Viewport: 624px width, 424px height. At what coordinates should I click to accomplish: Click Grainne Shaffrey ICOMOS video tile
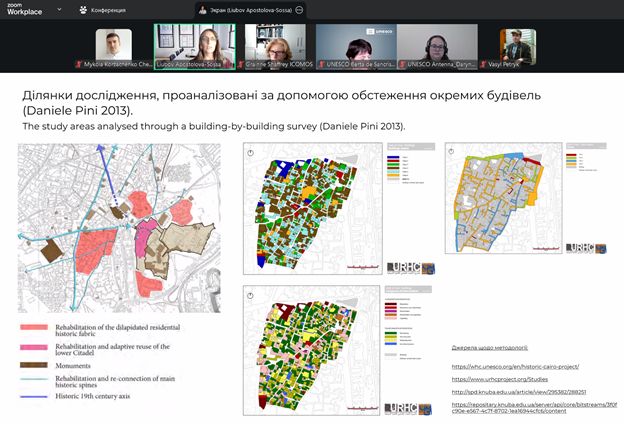(275, 46)
